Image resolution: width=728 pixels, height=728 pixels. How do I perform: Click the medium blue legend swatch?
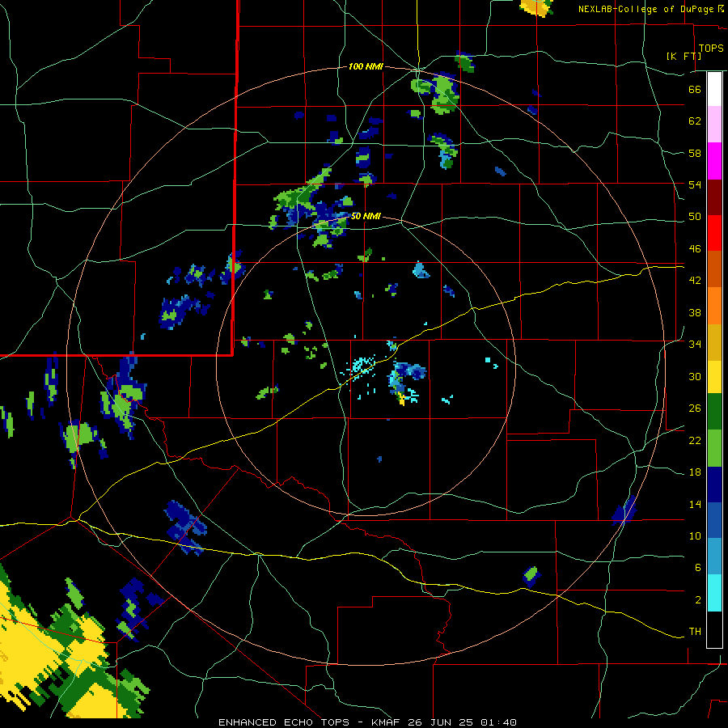tap(714, 520)
